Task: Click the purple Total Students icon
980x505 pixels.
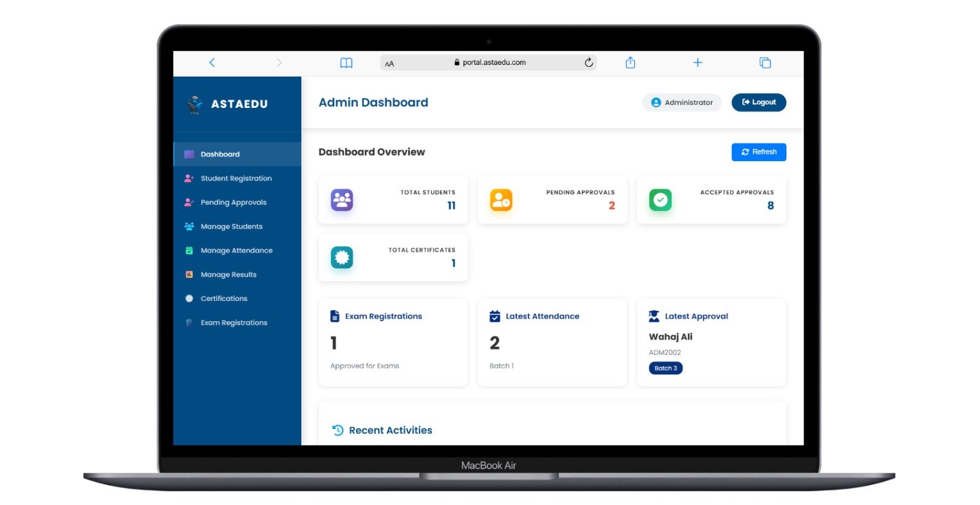Action: coord(342,200)
